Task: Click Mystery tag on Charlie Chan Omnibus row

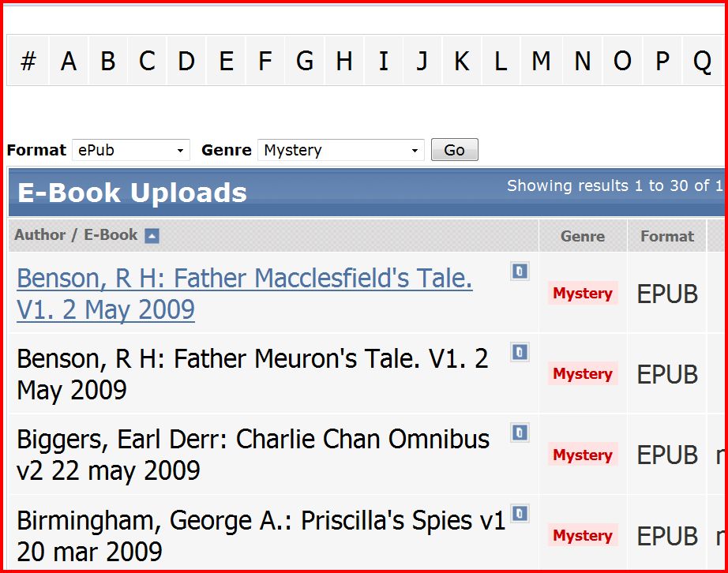Action: pyautogui.click(x=583, y=455)
